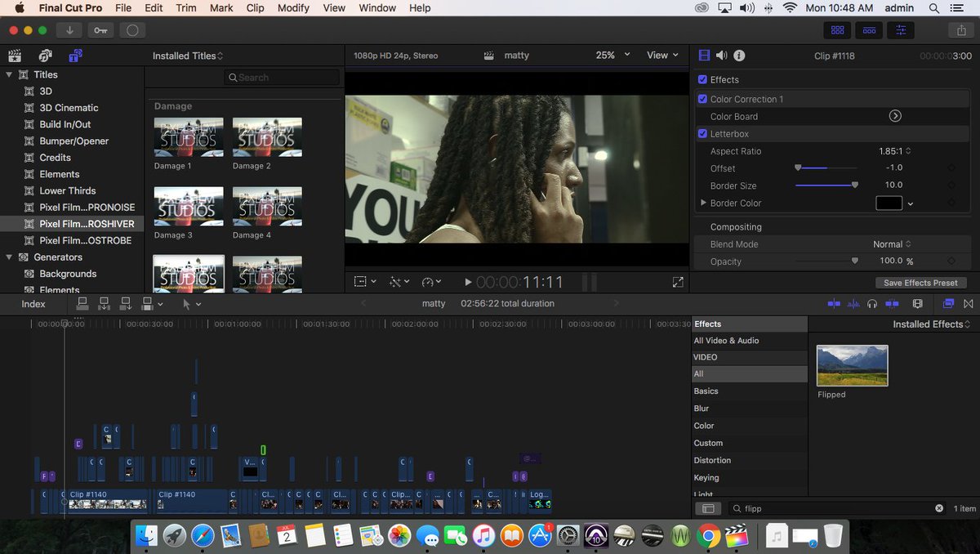The width and height of the screenshot is (980, 554).
Task: Clear the flipp search text
Action: pos(939,508)
